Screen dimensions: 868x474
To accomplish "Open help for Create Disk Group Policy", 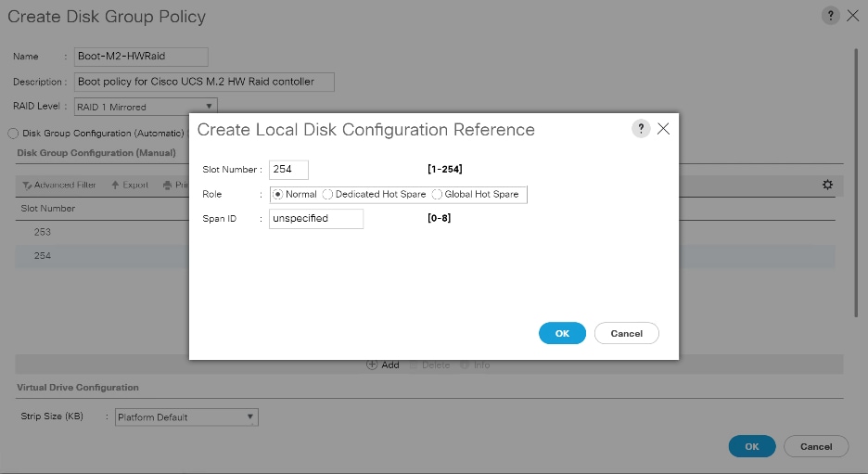I will tap(832, 16).
